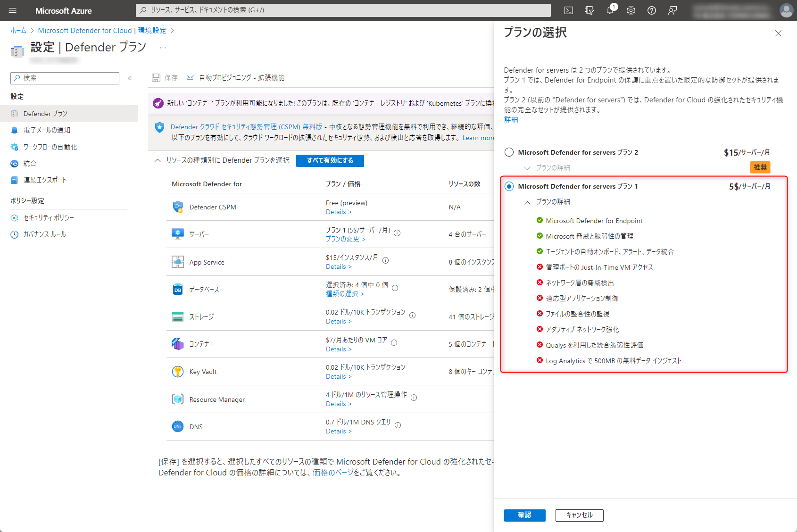Open the Azure portal hamburger menu
This screenshot has width=797, height=532.
(x=13, y=10)
